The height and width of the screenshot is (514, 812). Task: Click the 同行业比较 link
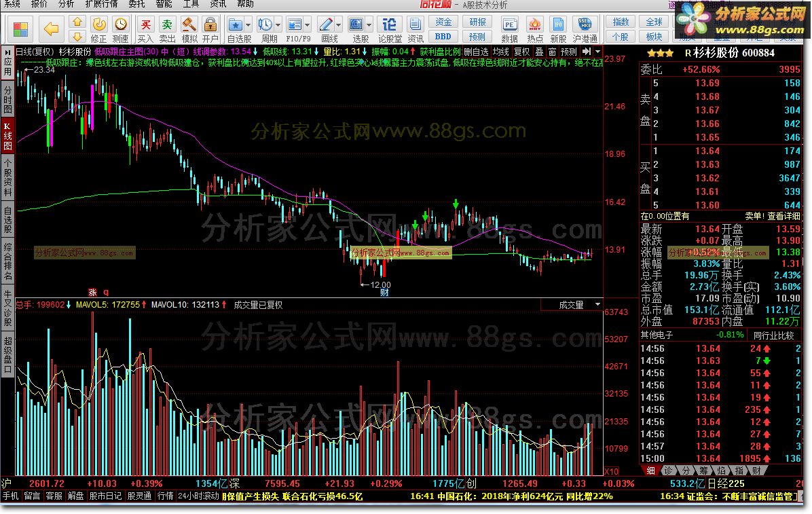point(774,335)
